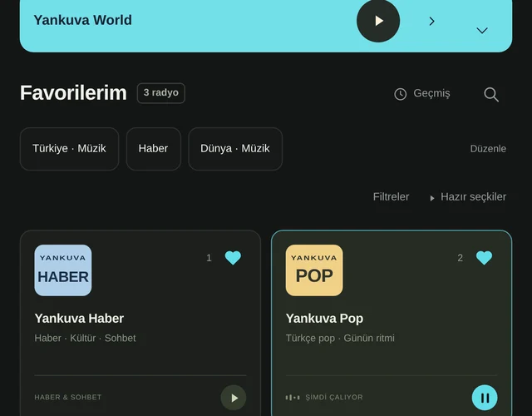Open the Yankuva Pop logo thumbnail
The width and height of the screenshot is (532, 416).
[x=314, y=270]
